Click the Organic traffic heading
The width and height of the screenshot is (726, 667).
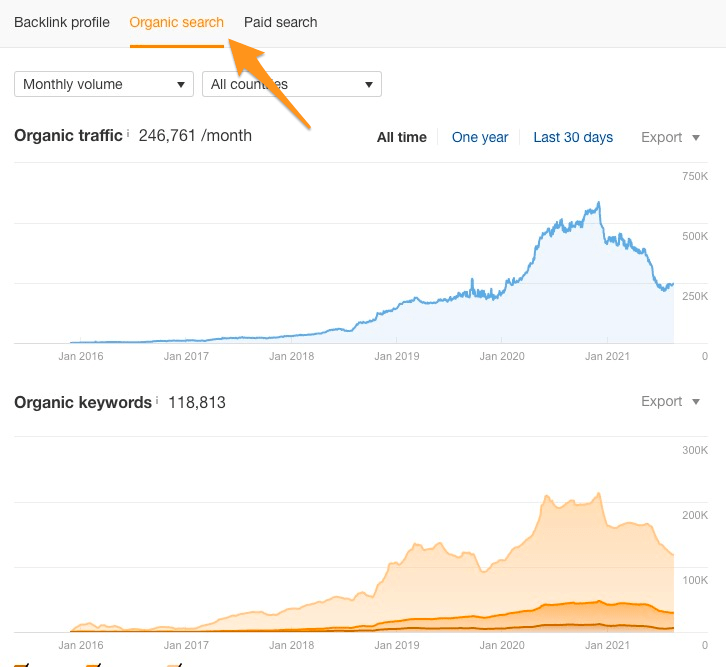68,136
